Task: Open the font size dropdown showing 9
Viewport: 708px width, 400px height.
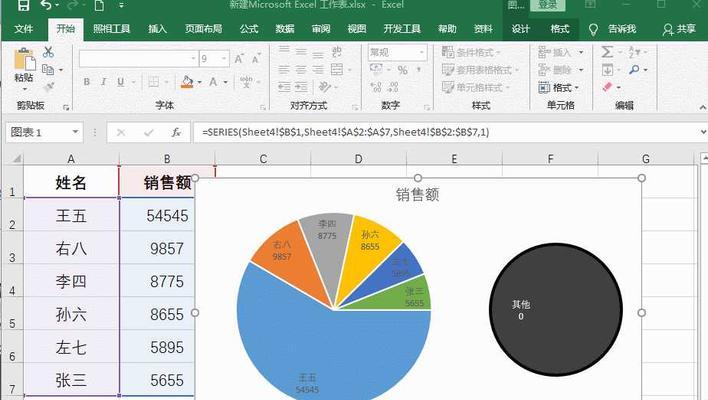Action: (x=224, y=59)
